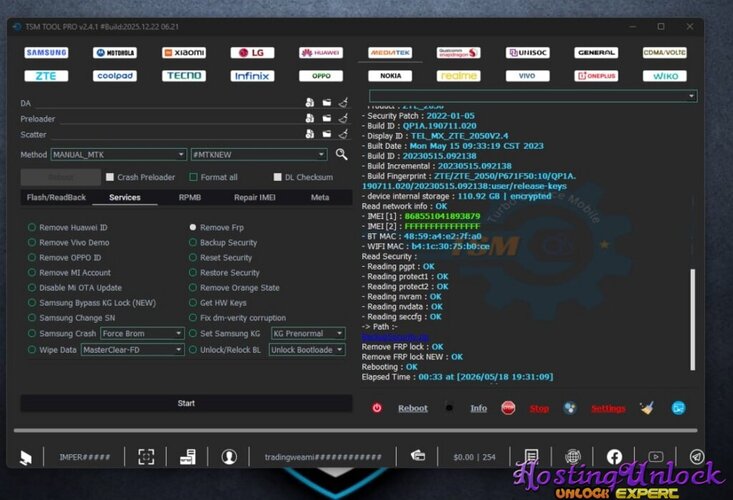The height and width of the screenshot is (500, 733).
Task: Open the Unlock Bootloader dropdown
Action: point(307,350)
